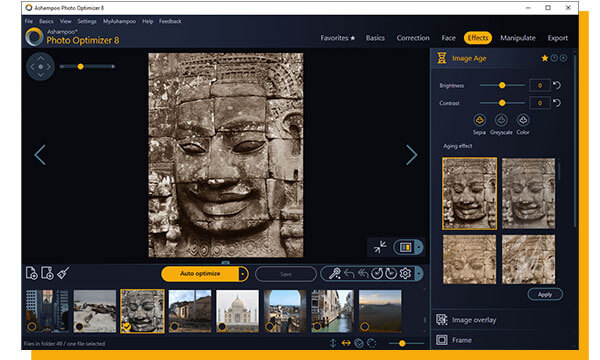This screenshot has height=360, width=600.
Task: Select the Venice canal thumbnail's circle
Action: [317, 327]
